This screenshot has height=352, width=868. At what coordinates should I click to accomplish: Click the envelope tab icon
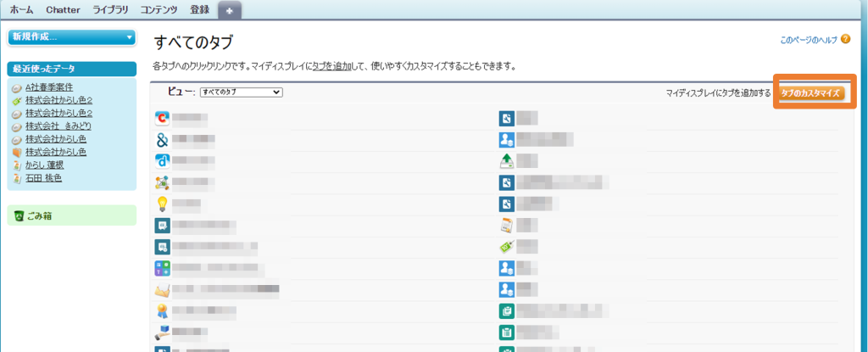pos(162,290)
